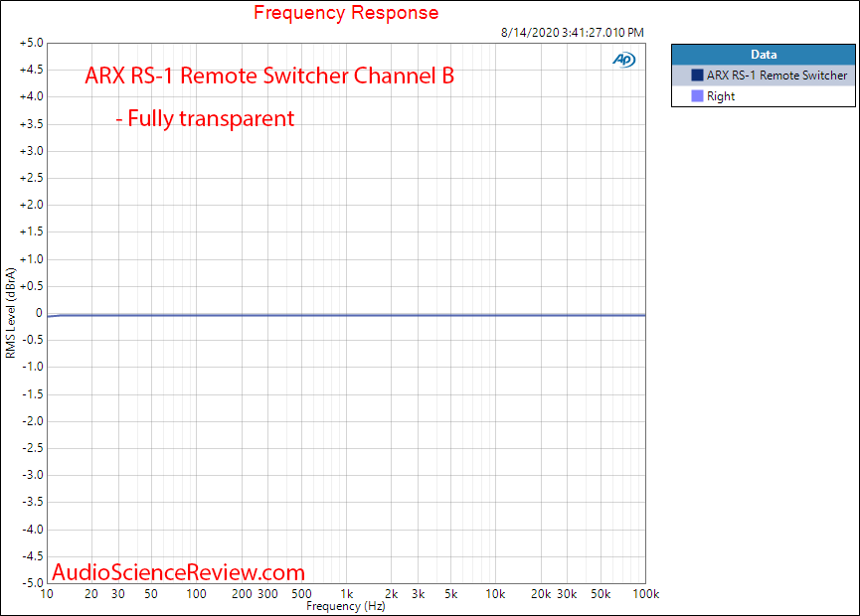Viewport: 860px width, 616px height.
Task: Click the +4.0 level axis label
Action: point(31,96)
